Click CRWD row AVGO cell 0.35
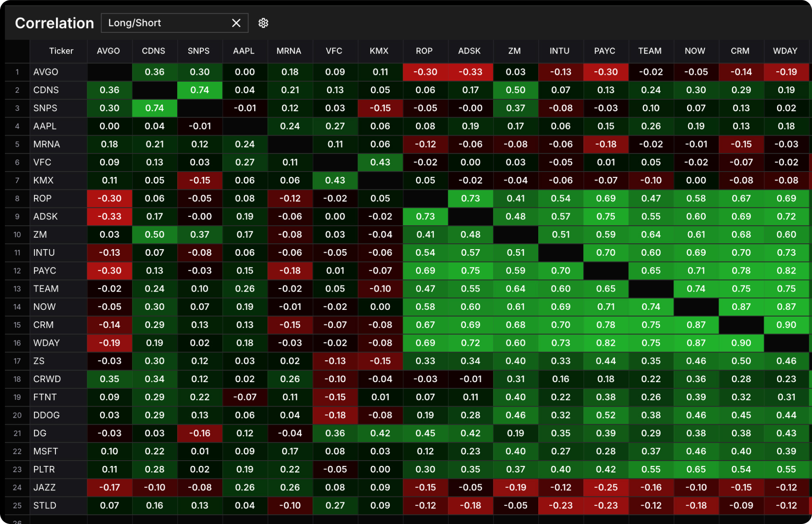812x524 pixels. [x=109, y=379]
